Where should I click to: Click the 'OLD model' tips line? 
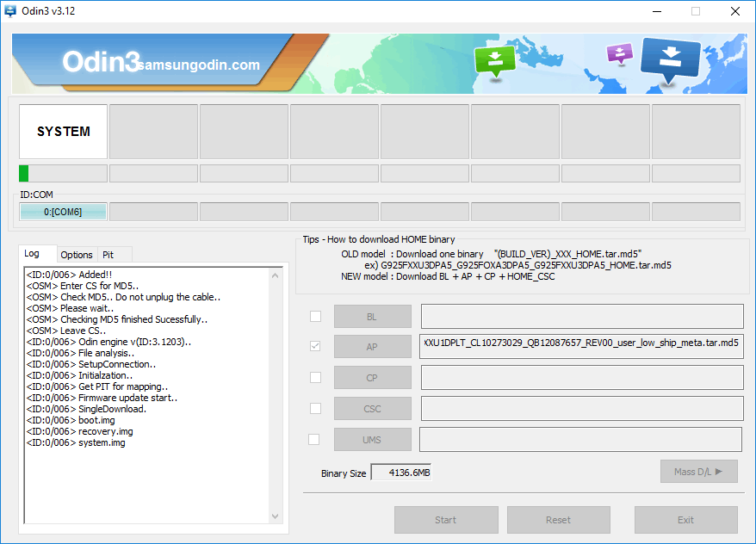[492, 254]
